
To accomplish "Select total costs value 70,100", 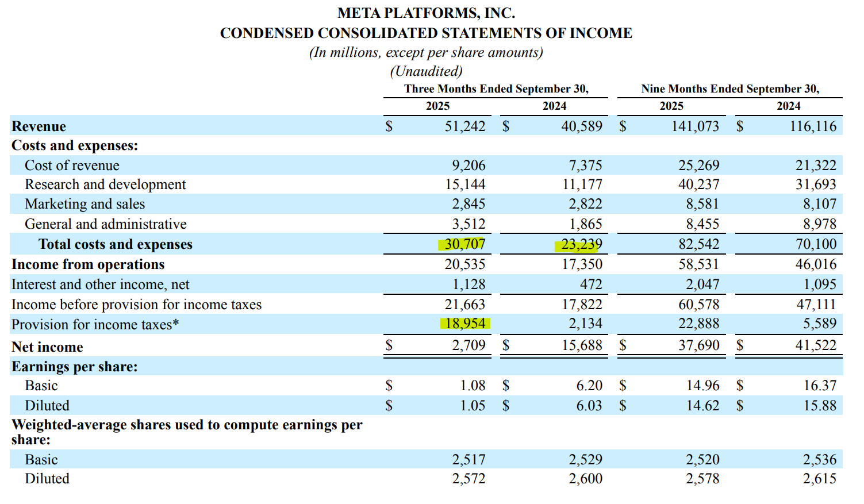I will pyautogui.click(x=816, y=244).
